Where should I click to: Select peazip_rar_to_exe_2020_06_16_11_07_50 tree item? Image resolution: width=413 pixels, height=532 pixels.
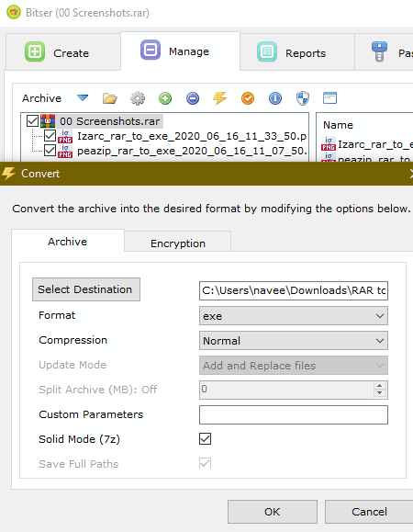[x=192, y=151]
